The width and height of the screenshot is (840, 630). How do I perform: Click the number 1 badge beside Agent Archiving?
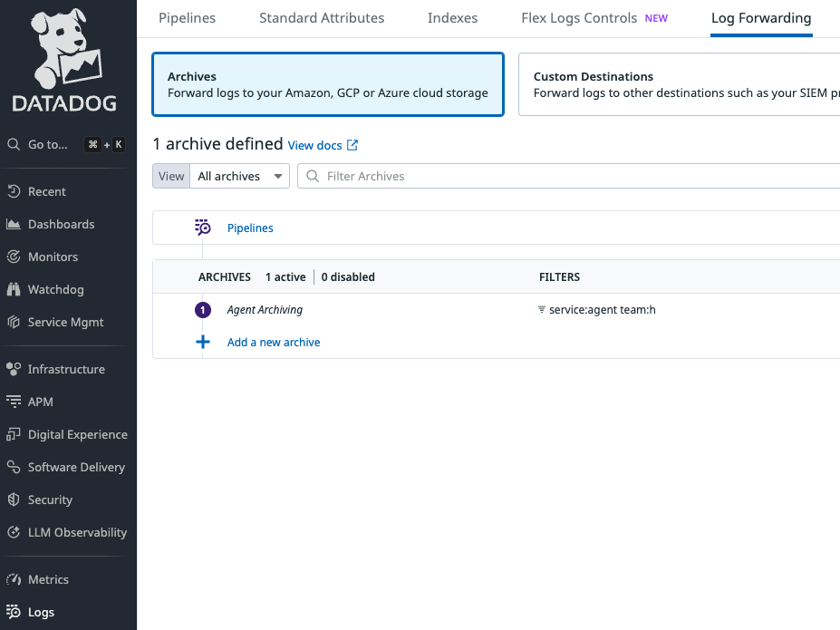point(202,310)
